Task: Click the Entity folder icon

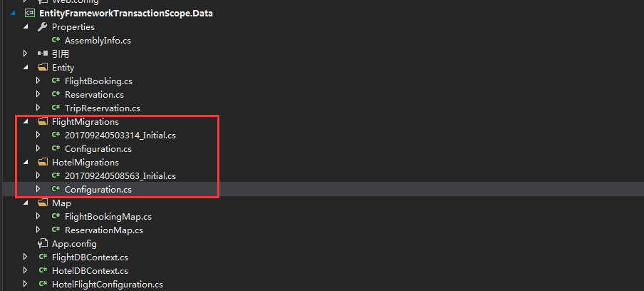Action: 42,68
